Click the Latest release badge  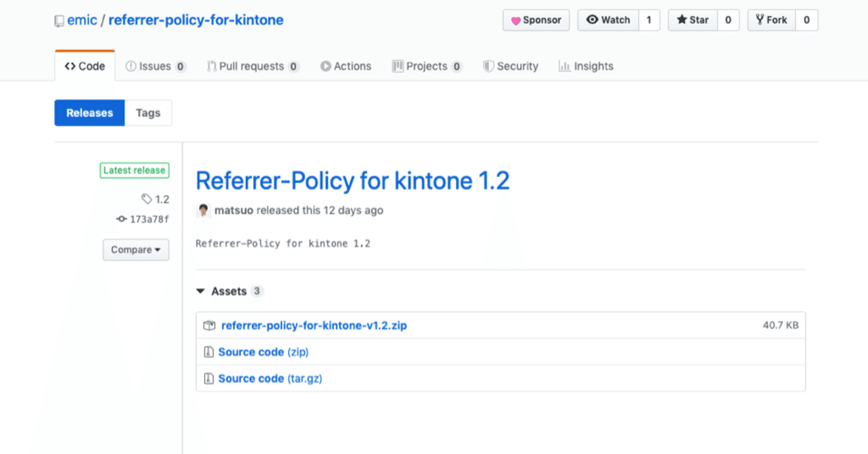coord(135,171)
